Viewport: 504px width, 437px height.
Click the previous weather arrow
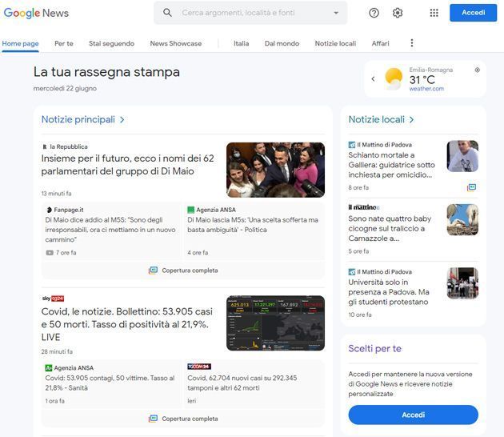[373, 78]
